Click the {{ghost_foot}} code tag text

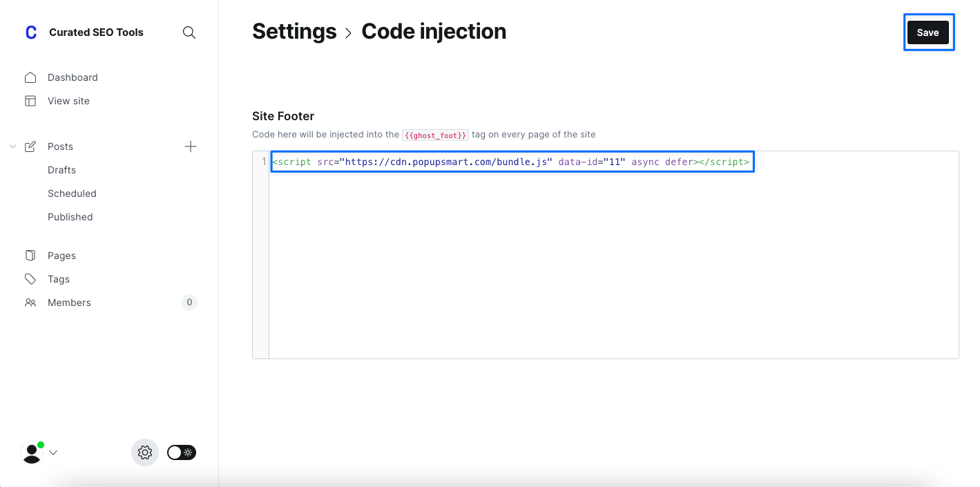click(x=435, y=135)
